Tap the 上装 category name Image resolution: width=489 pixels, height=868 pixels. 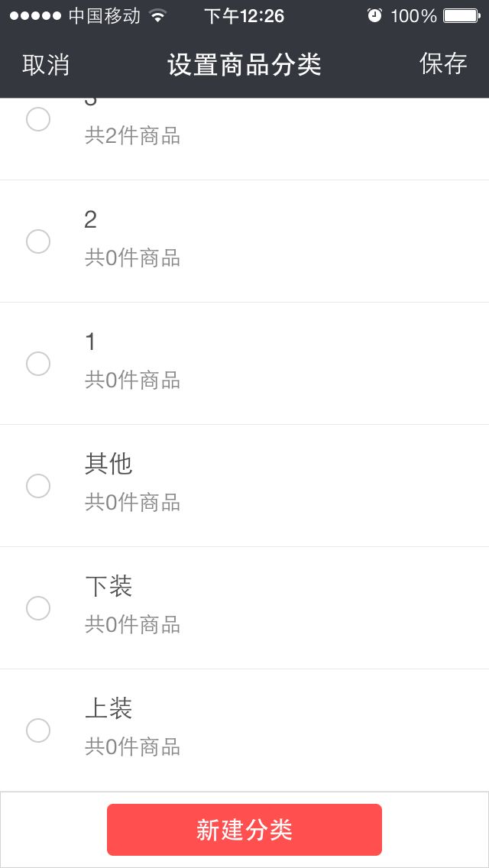click(x=108, y=708)
